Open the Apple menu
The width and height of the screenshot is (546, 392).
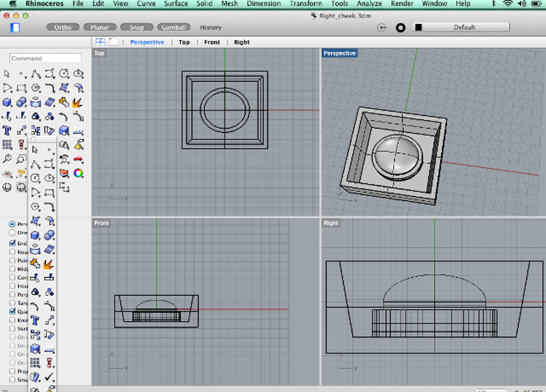click(13, 4)
